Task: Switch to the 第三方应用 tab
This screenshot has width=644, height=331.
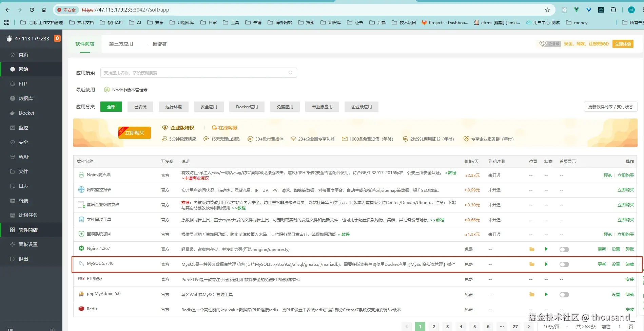Action: point(121,43)
